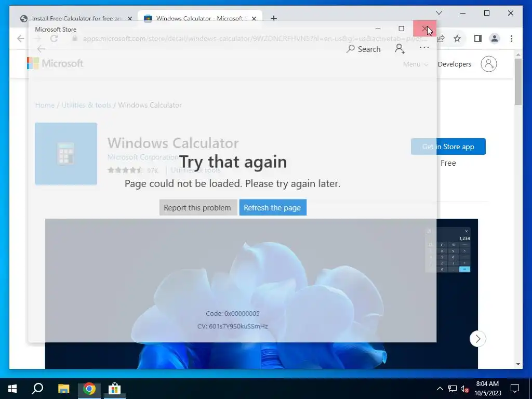Click the Microsoft Store back arrow
This screenshot has width=532, height=399.
41,49
